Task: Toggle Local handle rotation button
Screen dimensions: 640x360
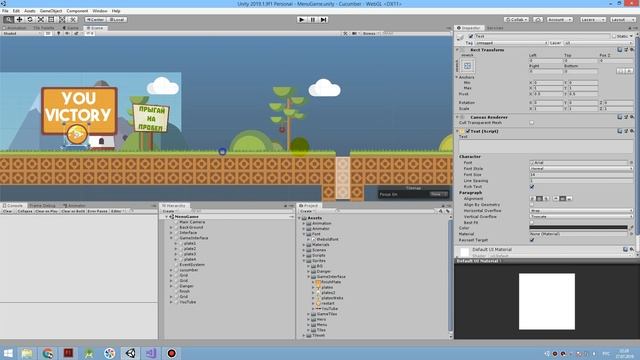Action: (117, 20)
